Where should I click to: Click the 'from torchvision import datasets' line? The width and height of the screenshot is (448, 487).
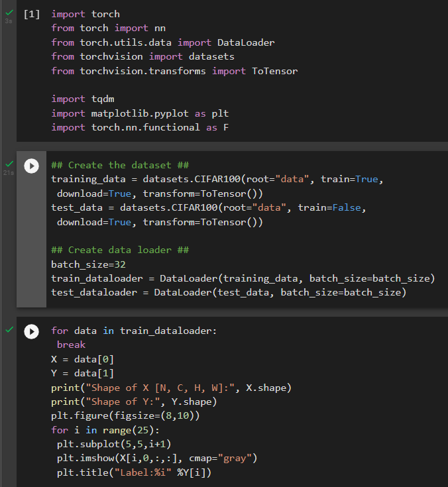[x=142, y=56]
